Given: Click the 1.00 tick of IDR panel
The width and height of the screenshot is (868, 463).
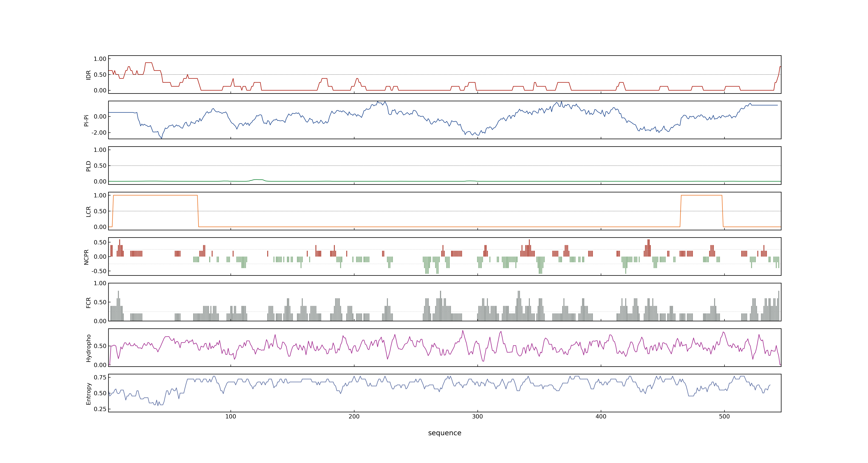Looking at the screenshot, I should (100, 59).
